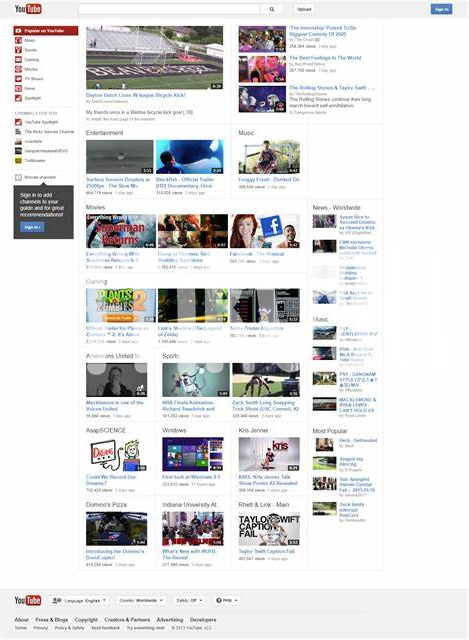Viewport: 469px width, 640px height.
Task: Open the Dayton Dutch Lions bicycle kick video title
Action: click(136, 95)
